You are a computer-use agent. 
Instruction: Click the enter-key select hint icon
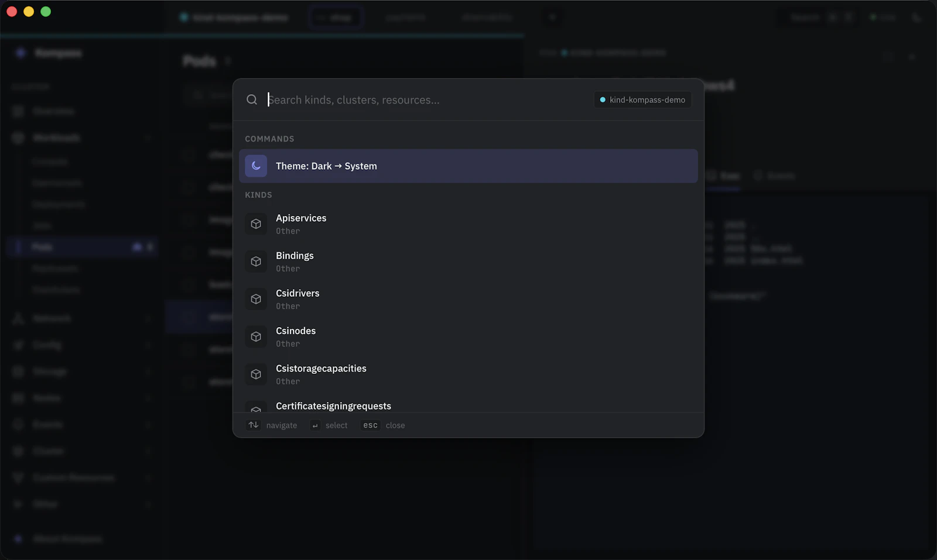click(315, 425)
